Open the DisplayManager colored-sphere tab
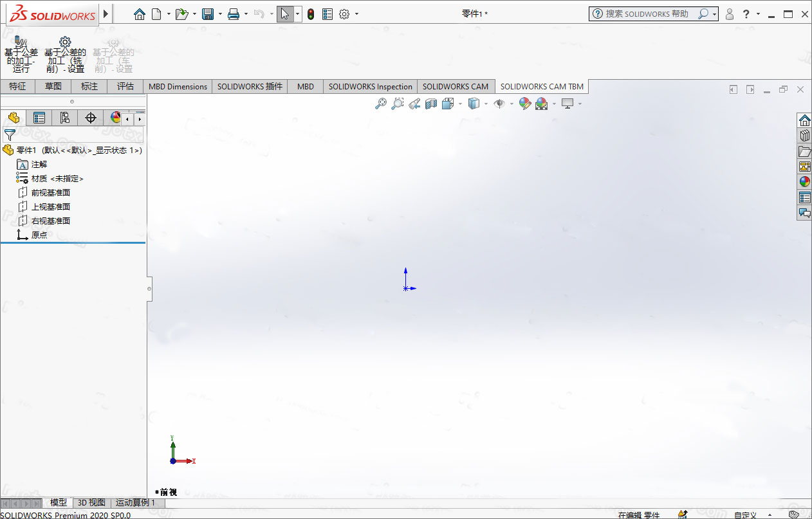This screenshot has height=519, width=812. point(117,118)
